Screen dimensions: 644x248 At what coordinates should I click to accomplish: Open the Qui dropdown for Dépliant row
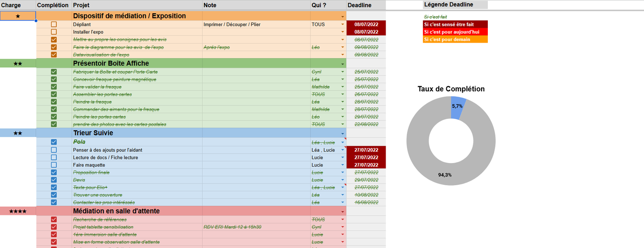coord(343,25)
